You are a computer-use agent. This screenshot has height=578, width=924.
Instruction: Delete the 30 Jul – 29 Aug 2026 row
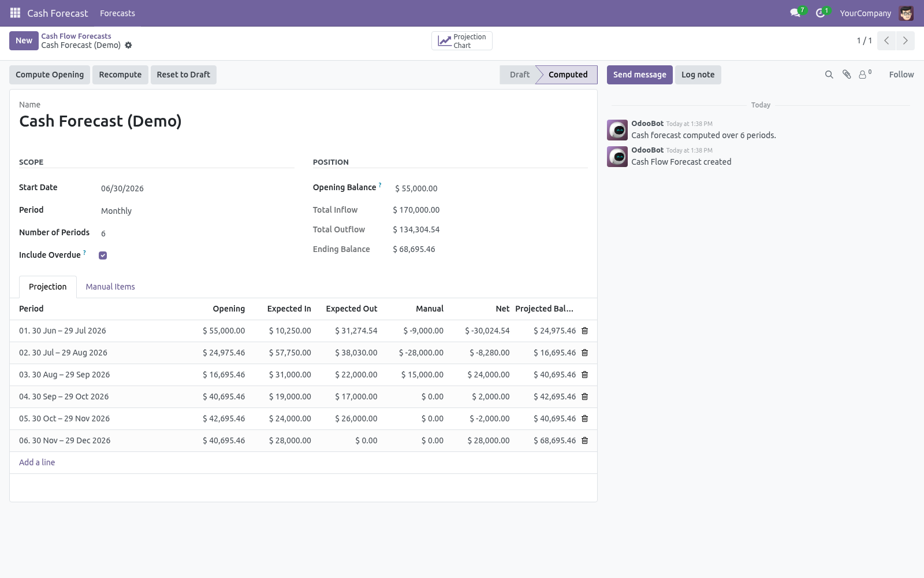click(x=584, y=353)
